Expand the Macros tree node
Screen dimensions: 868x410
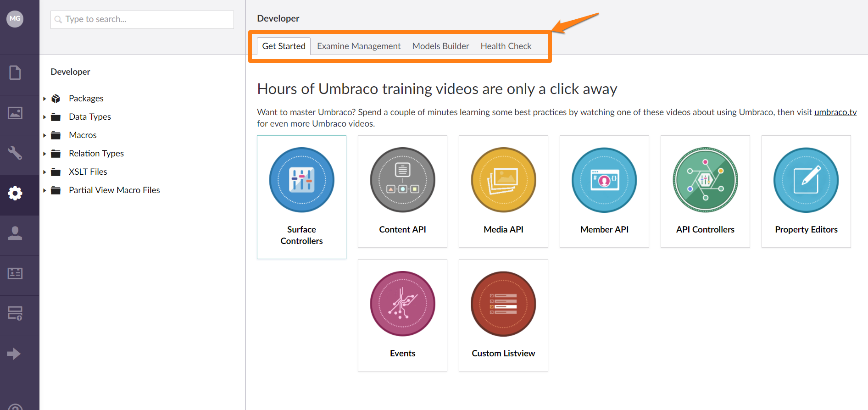[45, 135]
